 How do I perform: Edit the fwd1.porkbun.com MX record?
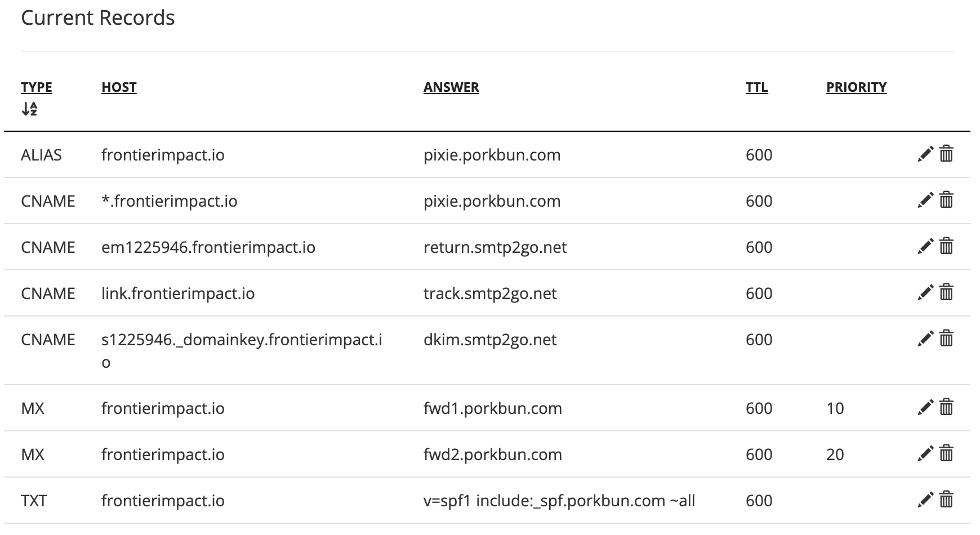(x=925, y=407)
